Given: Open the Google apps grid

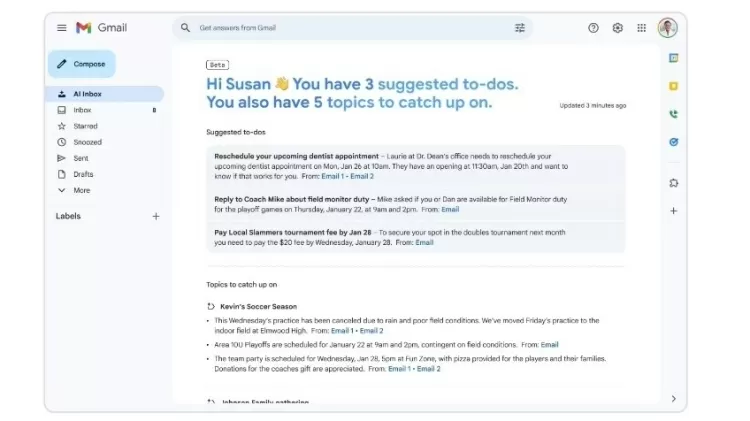Looking at the screenshot, I should coord(641,28).
